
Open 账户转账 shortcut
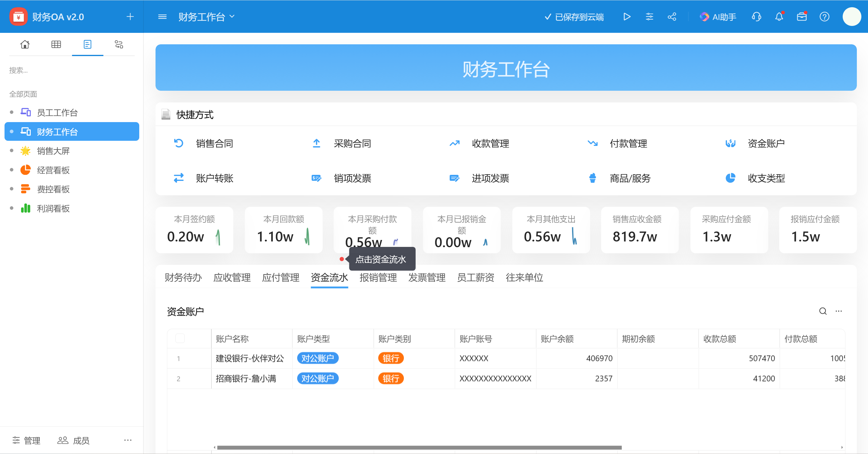[203, 178]
